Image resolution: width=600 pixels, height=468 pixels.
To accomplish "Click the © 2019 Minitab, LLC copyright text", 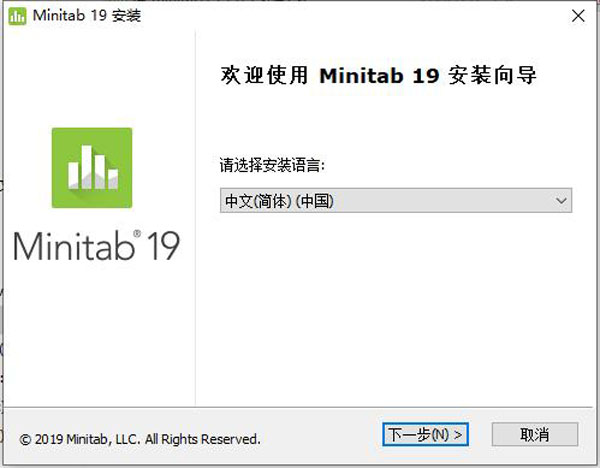I will pyautogui.click(x=140, y=438).
